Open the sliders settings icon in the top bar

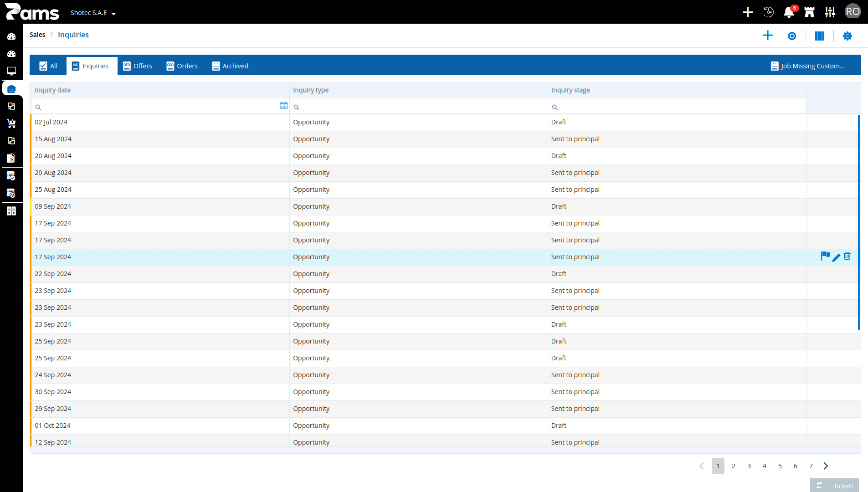coord(830,12)
